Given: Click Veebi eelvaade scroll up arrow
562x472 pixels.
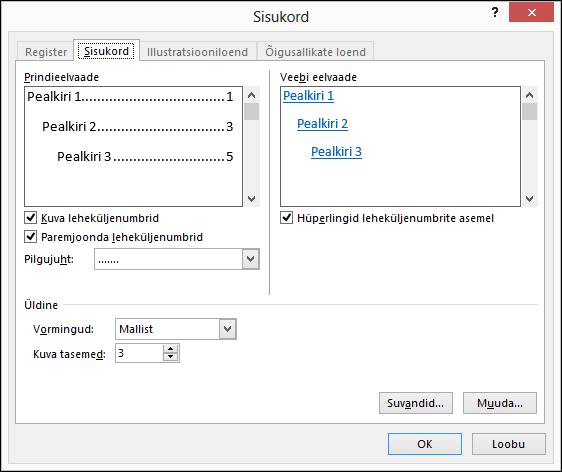Looking at the screenshot, I should (x=529, y=95).
